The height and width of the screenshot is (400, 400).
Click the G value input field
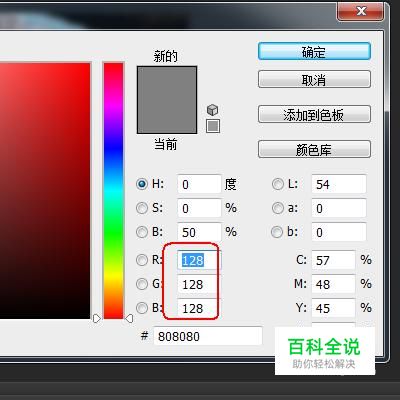pyautogui.click(x=199, y=284)
